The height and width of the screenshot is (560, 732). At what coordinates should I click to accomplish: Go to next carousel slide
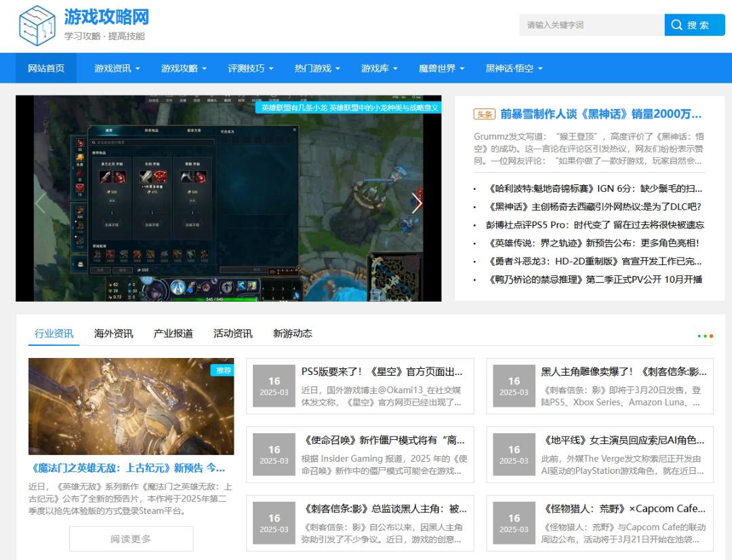[417, 203]
